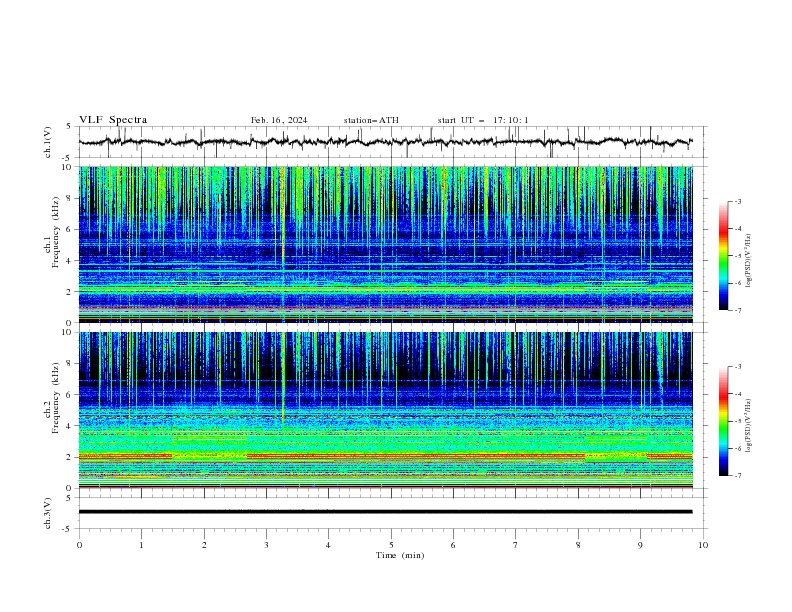
Task: Click the time axis tick label '0'
Action: tap(79, 545)
